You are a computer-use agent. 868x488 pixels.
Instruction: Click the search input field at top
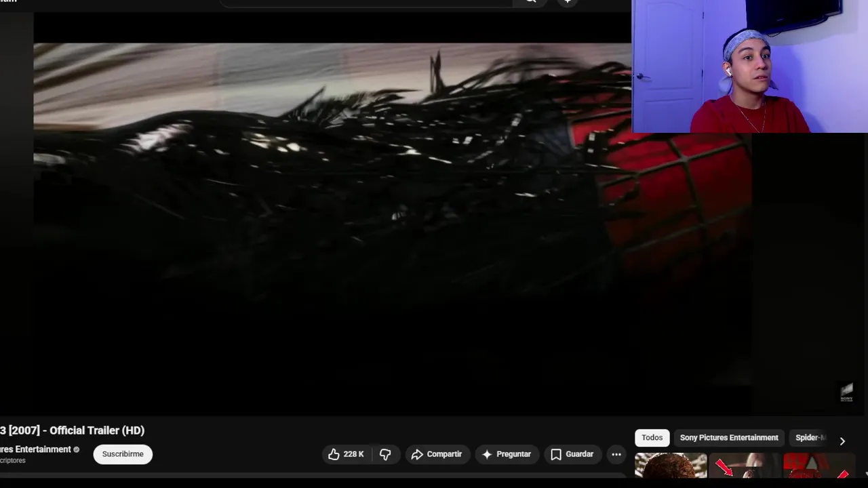click(x=366, y=2)
